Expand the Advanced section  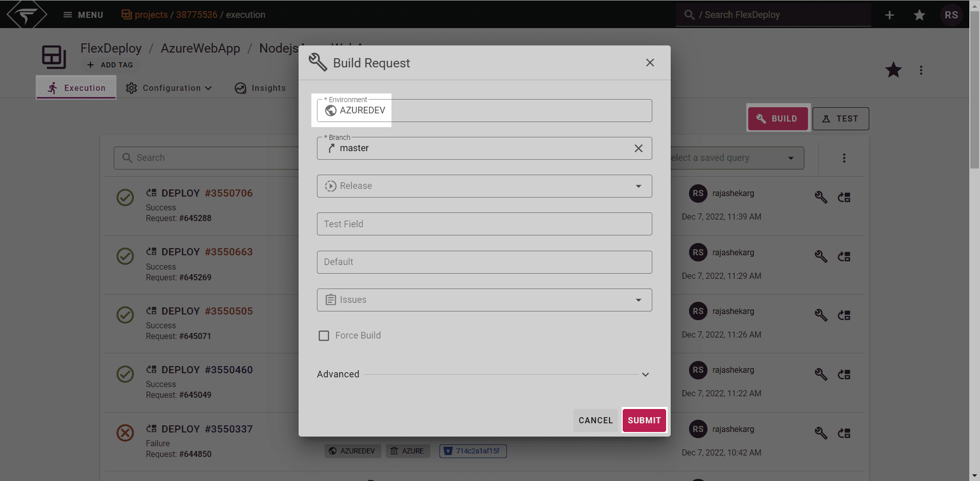(483, 374)
